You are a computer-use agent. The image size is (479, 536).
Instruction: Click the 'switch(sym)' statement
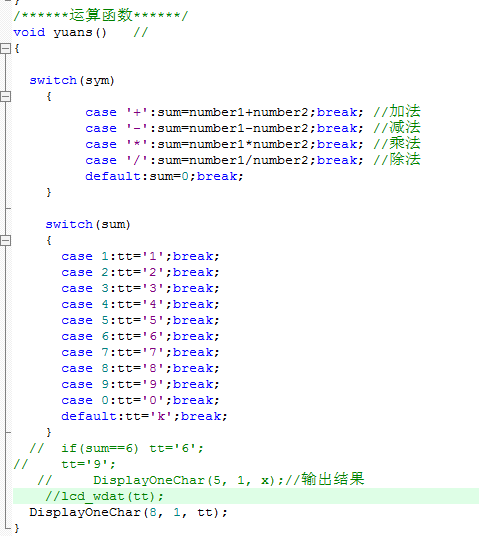click(72, 81)
